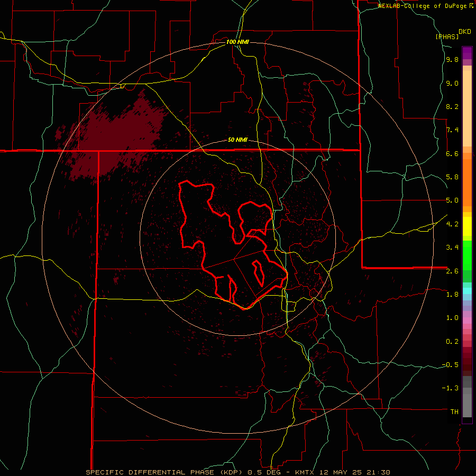Click the 3.4 scale value
This screenshot has width=476, height=476.
pos(452,248)
